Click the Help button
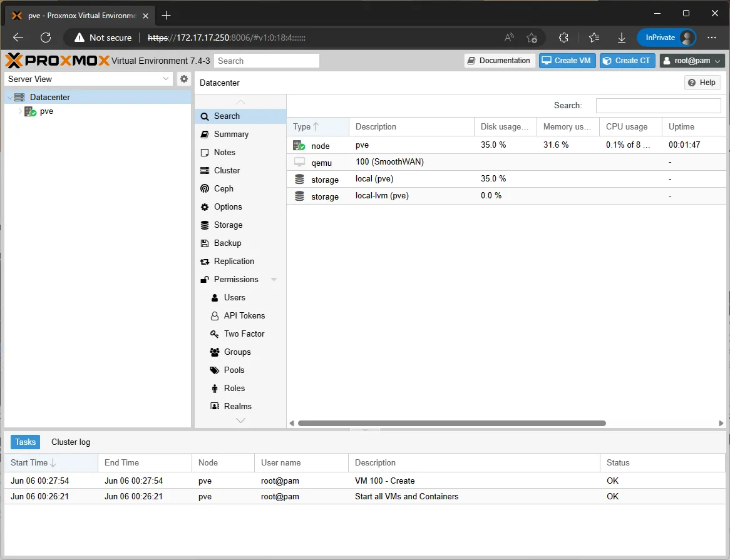730x560 pixels. (702, 83)
